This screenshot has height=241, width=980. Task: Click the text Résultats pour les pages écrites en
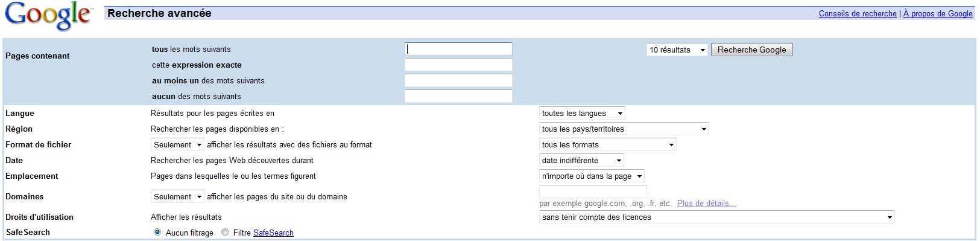coord(212,113)
